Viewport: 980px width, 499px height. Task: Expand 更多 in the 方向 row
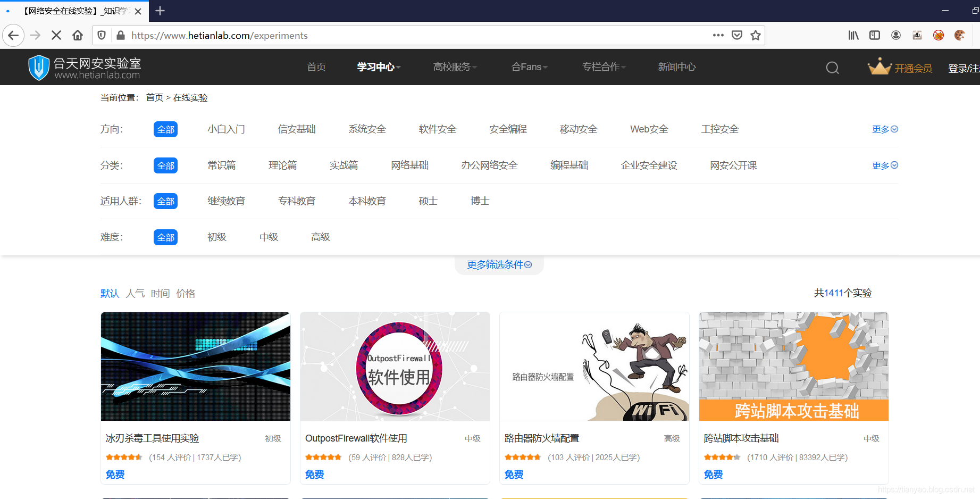pyautogui.click(x=885, y=129)
